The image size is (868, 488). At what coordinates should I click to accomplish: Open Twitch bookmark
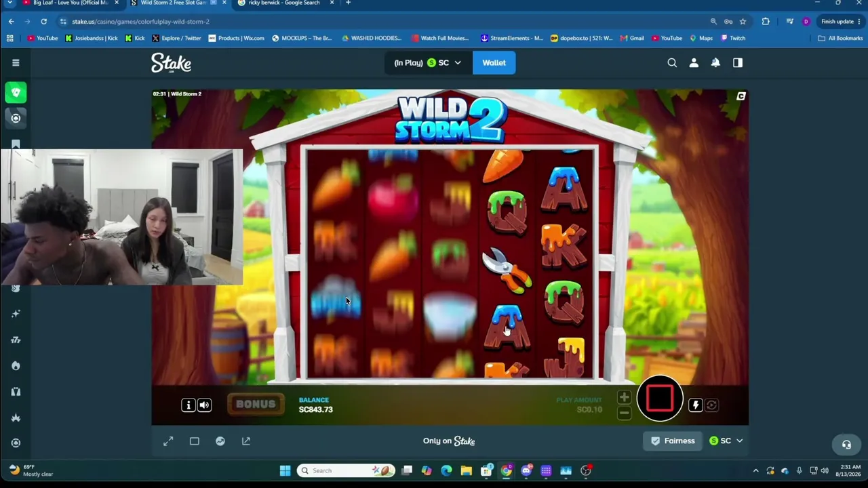[733, 39]
